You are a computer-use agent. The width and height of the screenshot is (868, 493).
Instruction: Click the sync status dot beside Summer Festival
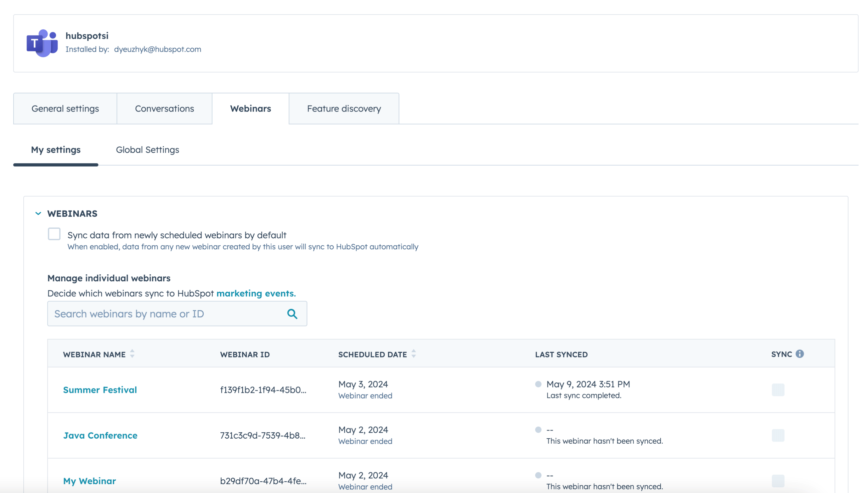538,384
